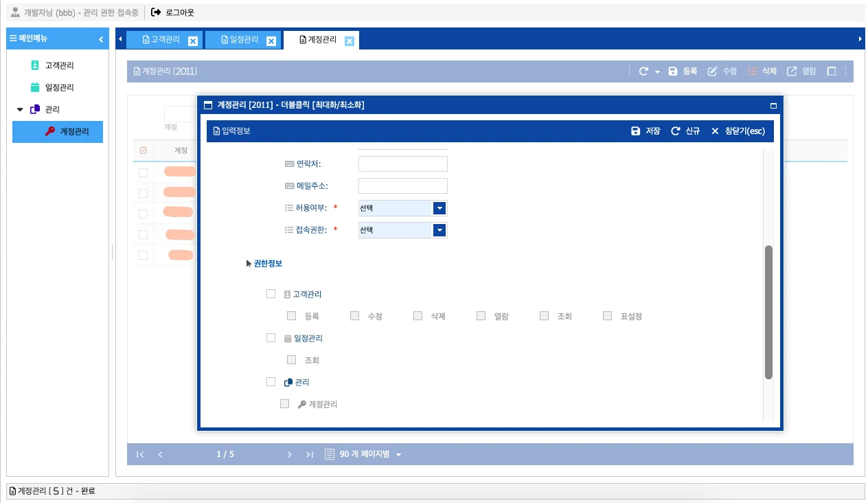Click the 신규 refresh-style new icon
This screenshot has height=503, width=868.
[676, 131]
